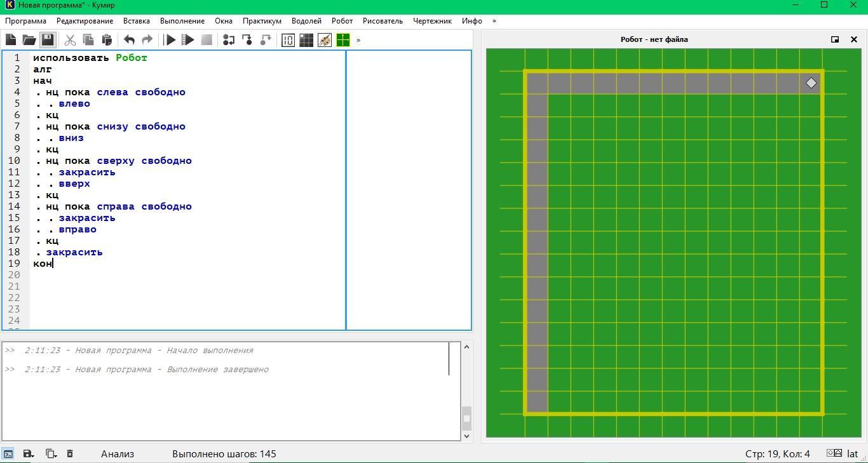Open the save console output dropdown
The image size is (868, 463).
(x=29, y=453)
